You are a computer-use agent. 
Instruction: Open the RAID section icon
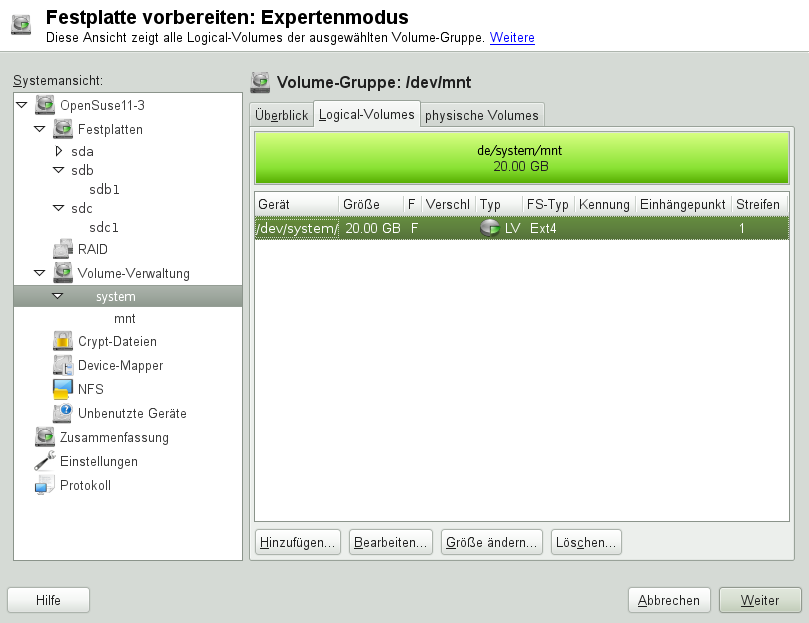point(62,247)
